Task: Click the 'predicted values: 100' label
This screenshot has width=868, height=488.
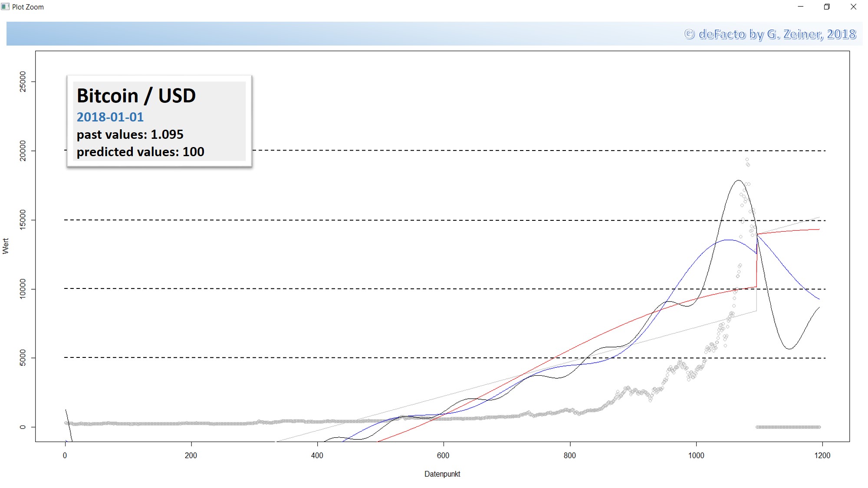Action: pos(141,152)
